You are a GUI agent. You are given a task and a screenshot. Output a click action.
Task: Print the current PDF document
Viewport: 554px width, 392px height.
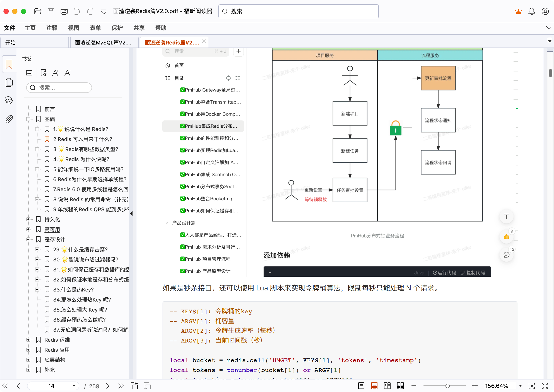(x=64, y=11)
